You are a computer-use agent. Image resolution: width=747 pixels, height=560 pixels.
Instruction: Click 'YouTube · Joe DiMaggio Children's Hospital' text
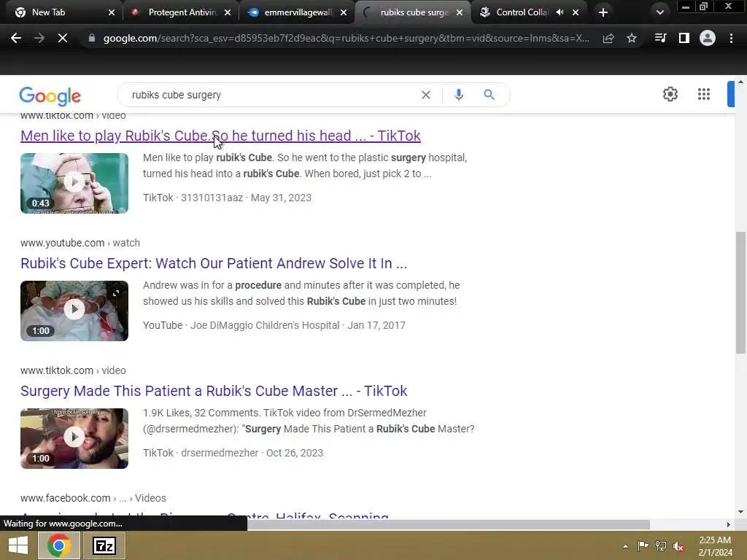tap(241, 325)
